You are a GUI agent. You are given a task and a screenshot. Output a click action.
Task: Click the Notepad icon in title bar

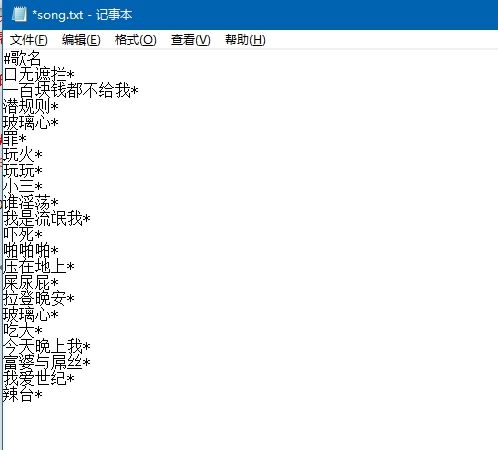tap(19, 15)
